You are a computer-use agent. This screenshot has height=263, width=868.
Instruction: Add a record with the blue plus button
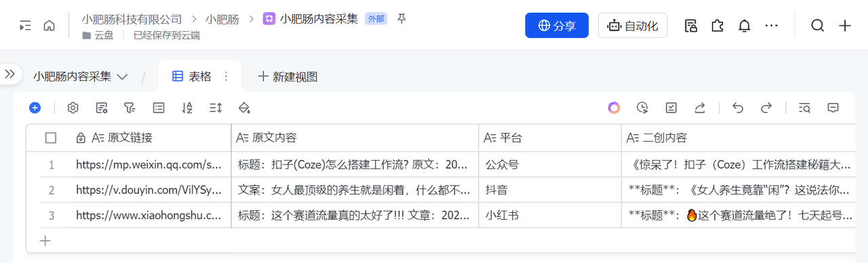[x=35, y=108]
